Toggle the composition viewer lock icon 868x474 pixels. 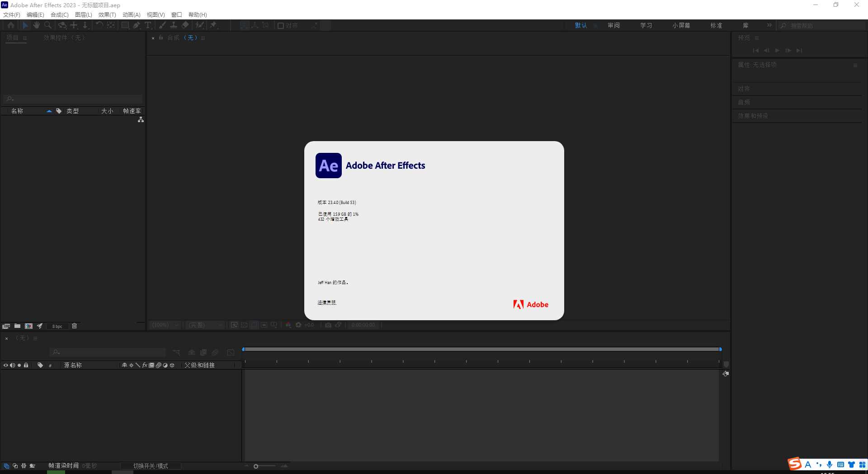(x=160, y=38)
